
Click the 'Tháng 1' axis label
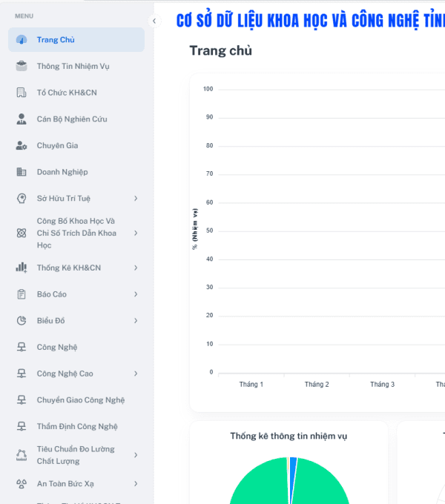coord(251,385)
